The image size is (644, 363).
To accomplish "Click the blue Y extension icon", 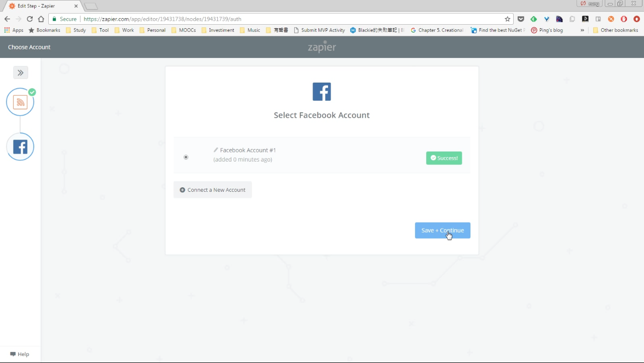I will [x=546, y=19].
